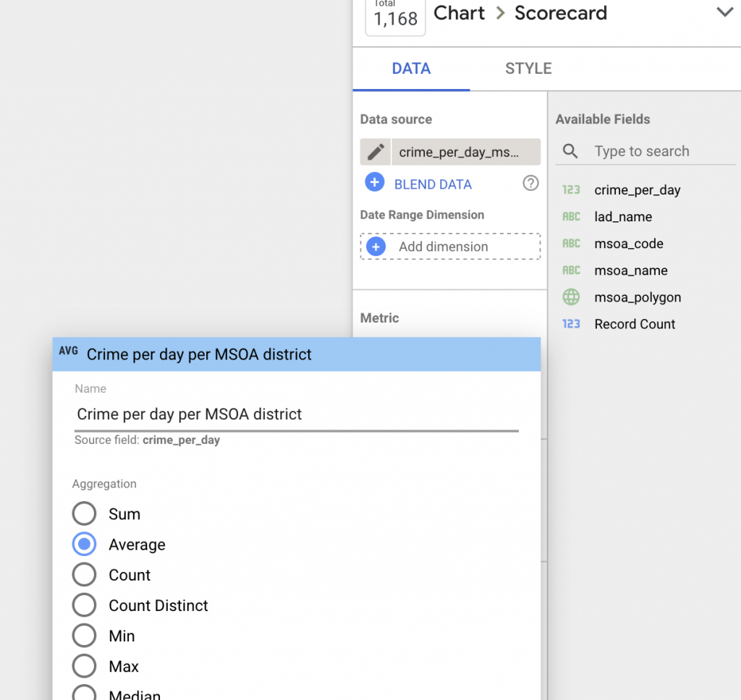This screenshot has width=741, height=700.
Task: Click the BLEND DATA link
Action: pos(433,184)
